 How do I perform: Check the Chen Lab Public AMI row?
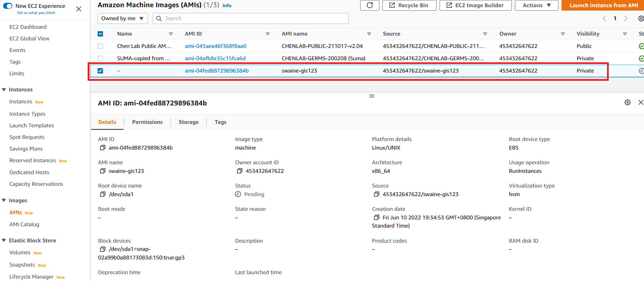[x=100, y=46]
